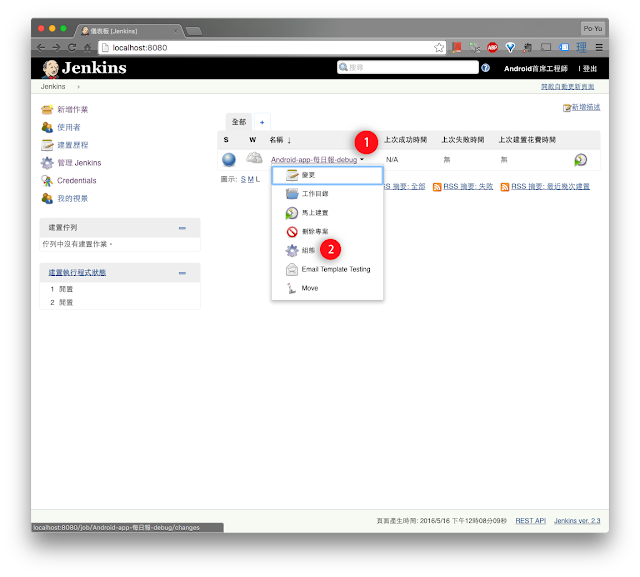The width and height of the screenshot is (640, 577).
Task: Click the Move icon in context menu
Action: (x=291, y=288)
